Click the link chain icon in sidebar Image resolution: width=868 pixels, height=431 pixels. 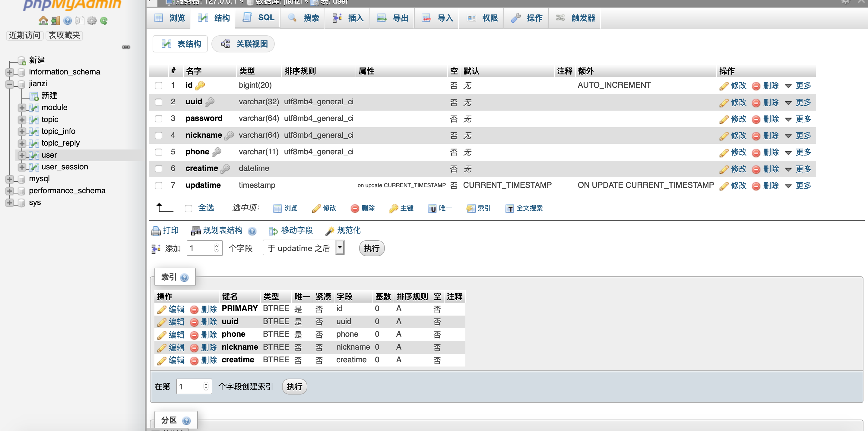pos(126,47)
